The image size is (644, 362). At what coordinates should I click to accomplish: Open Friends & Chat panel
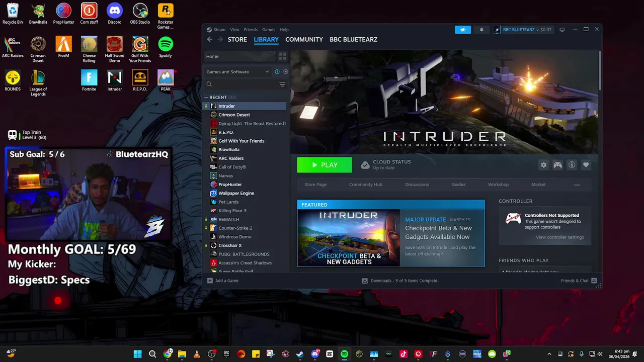click(x=579, y=281)
